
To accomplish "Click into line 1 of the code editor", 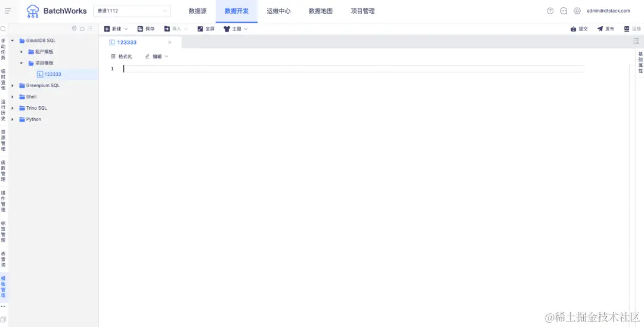I will click(353, 69).
